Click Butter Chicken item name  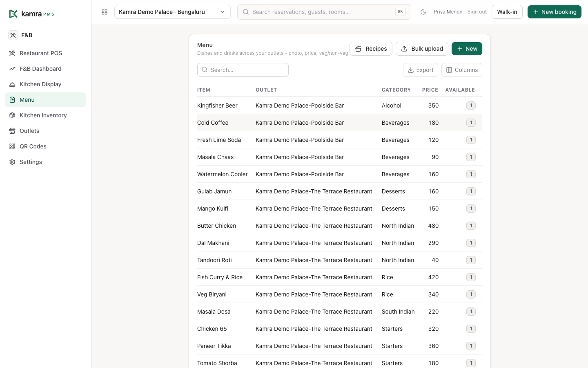click(x=216, y=226)
